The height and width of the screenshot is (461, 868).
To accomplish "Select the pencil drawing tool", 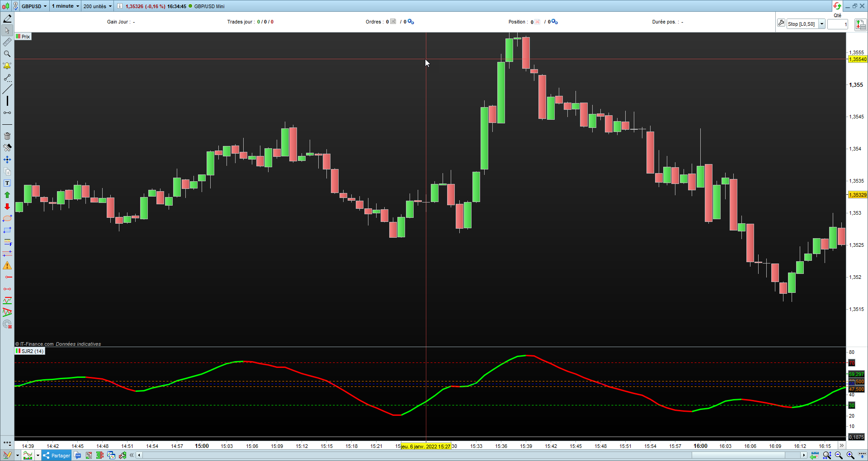I will click(7, 19).
